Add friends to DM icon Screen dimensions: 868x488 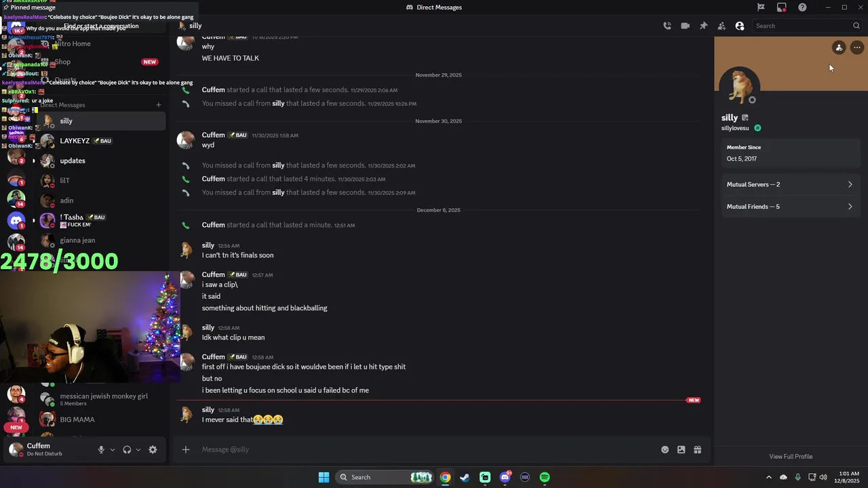(722, 26)
